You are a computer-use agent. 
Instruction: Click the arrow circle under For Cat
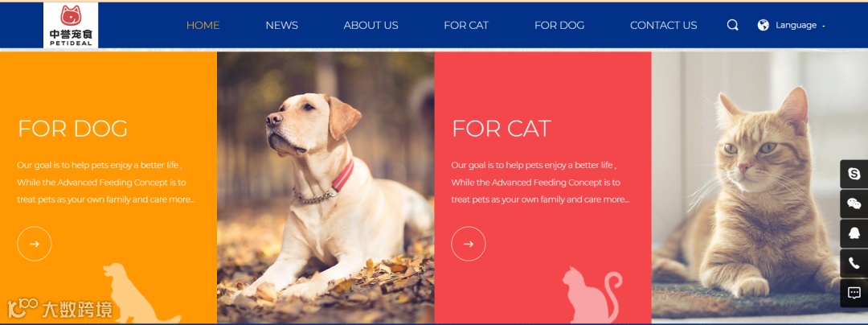(469, 244)
